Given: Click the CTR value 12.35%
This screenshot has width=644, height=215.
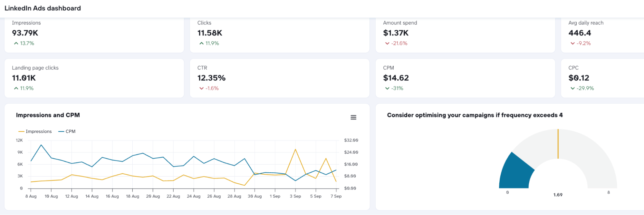Looking at the screenshot, I should click(211, 78).
